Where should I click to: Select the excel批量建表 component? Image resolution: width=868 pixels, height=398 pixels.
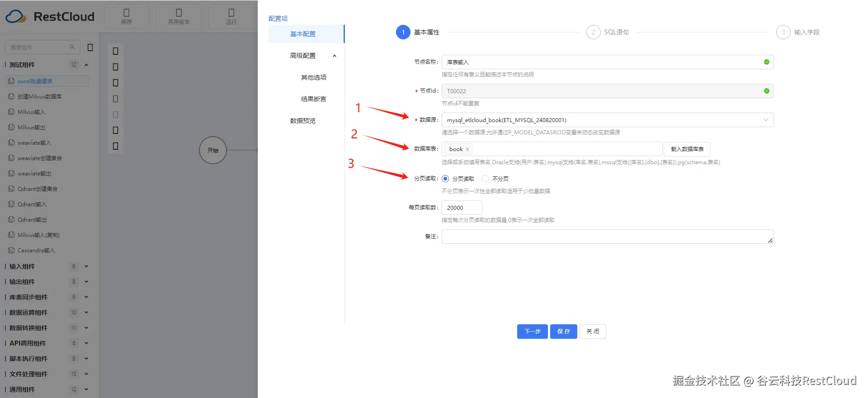point(47,81)
